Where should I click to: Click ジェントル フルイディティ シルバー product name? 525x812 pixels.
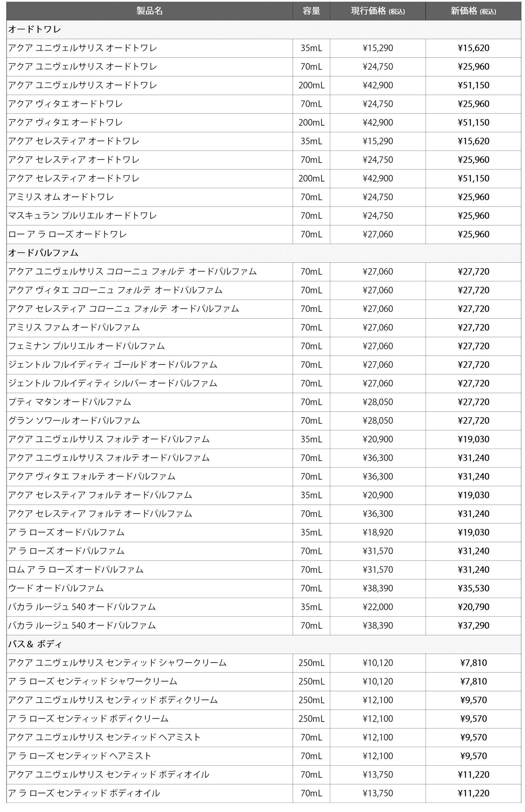[x=113, y=383]
